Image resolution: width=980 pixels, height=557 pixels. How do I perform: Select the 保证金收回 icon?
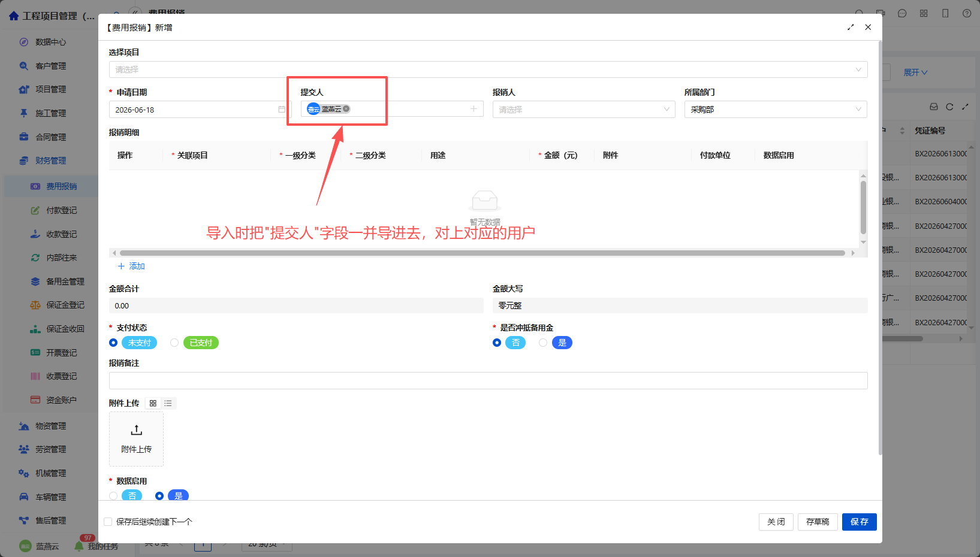[35, 329]
